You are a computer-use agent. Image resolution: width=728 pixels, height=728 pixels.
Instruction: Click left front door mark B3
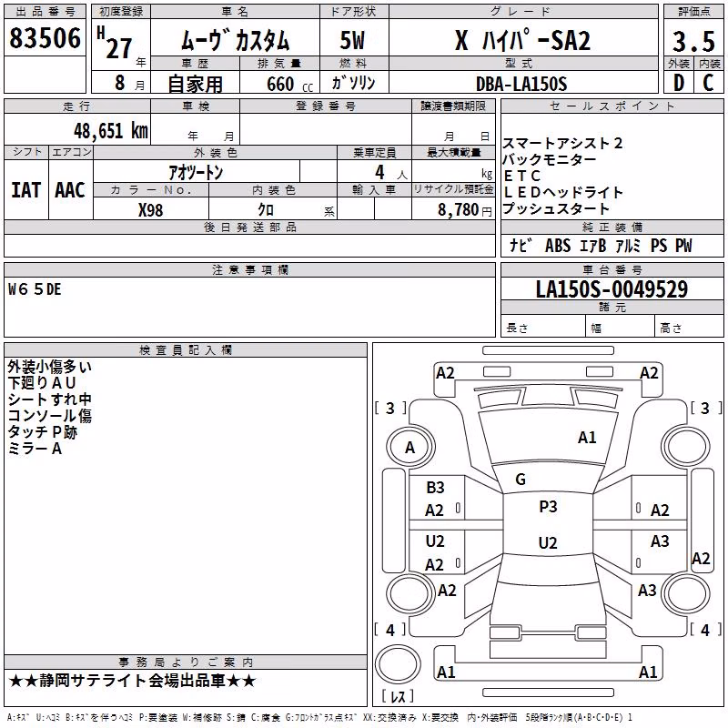pos(436,488)
